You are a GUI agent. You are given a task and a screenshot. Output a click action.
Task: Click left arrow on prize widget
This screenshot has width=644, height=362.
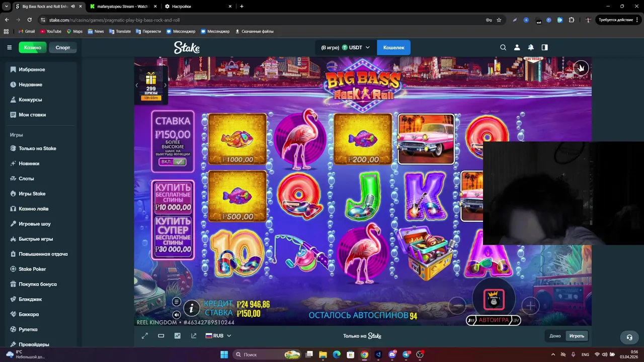tap(137, 85)
